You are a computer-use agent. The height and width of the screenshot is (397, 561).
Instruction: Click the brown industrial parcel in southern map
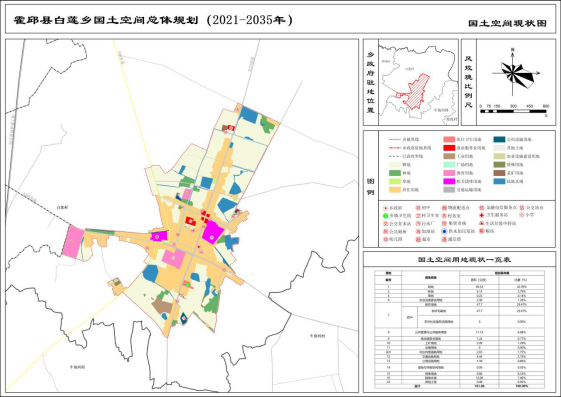pyautogui.click(x=162, y=306)
